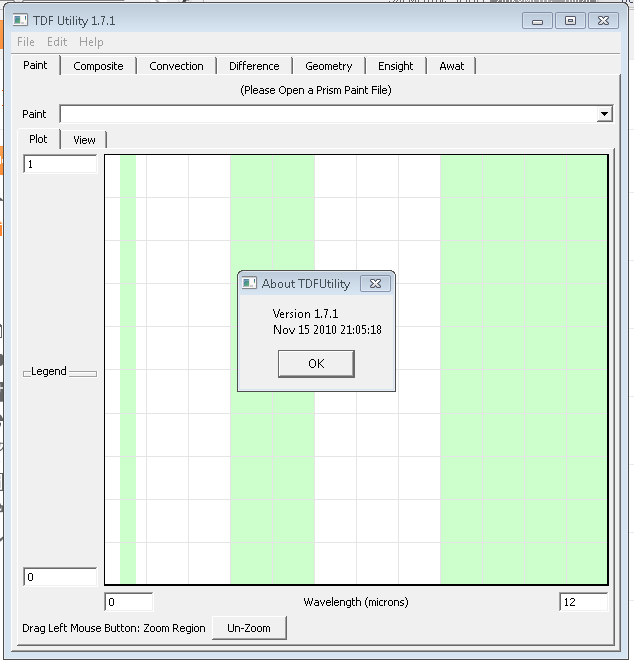Image resolution: width=634 pixels, height=666 pixels.
Task: Maximize the TDF Utility window
Action: (570, 21)
